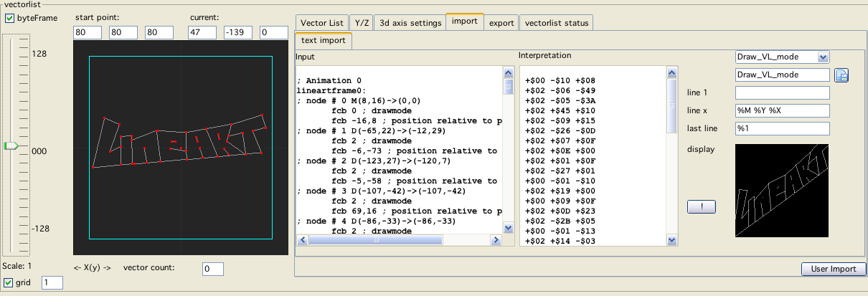
Task: Toggle the byteFrame checkbox
Action: click(x=9, y=18)
